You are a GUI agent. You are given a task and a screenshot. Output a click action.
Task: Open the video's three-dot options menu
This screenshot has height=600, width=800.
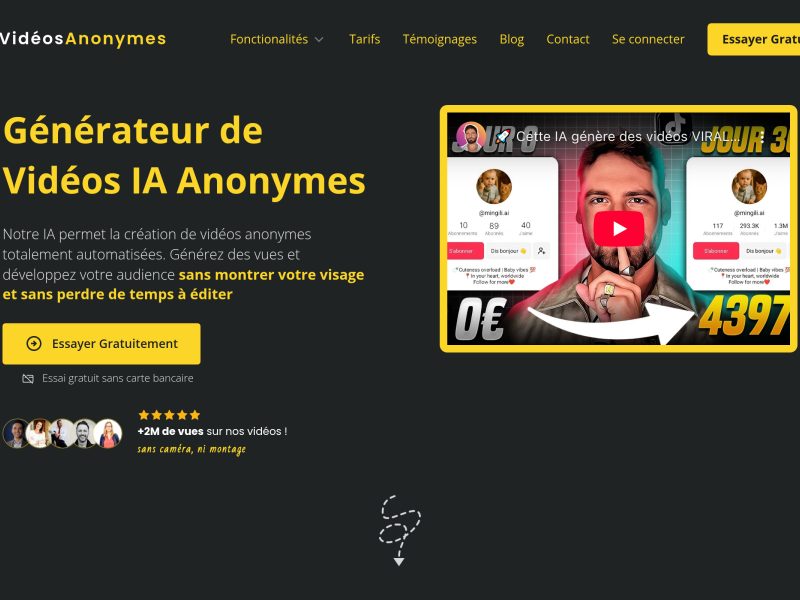(762, 137)
